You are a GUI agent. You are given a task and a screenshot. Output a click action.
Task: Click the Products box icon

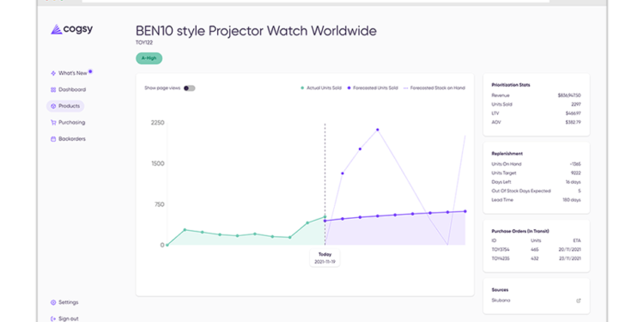(53, 106)
